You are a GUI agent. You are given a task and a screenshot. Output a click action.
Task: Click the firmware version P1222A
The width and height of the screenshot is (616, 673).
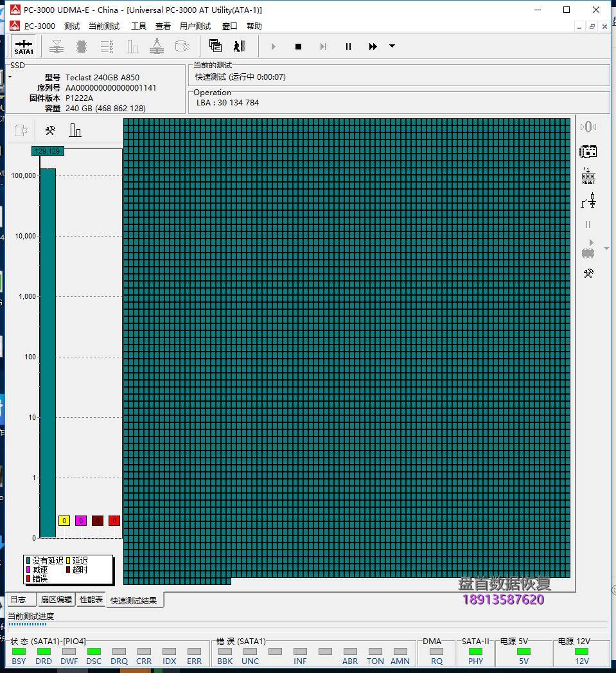(79, 98)
